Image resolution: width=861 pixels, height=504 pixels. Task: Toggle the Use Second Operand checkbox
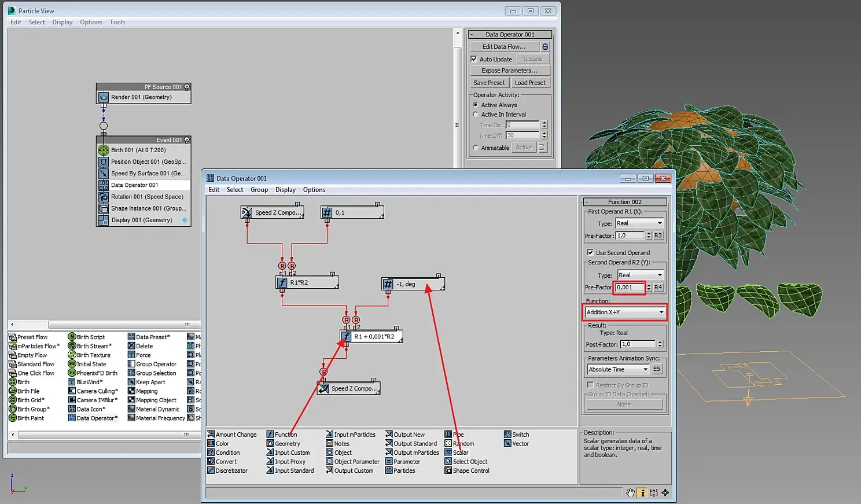pyautogui.click(x=590, y=253)
